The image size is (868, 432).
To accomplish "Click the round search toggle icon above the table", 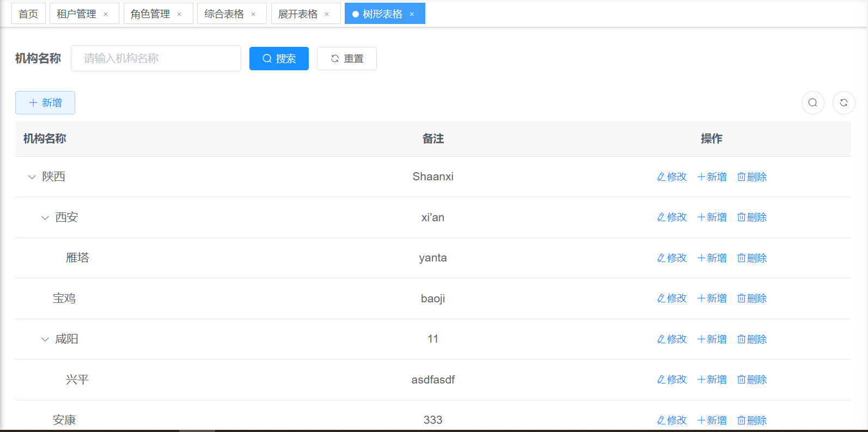I will click(x=812, y=102).
